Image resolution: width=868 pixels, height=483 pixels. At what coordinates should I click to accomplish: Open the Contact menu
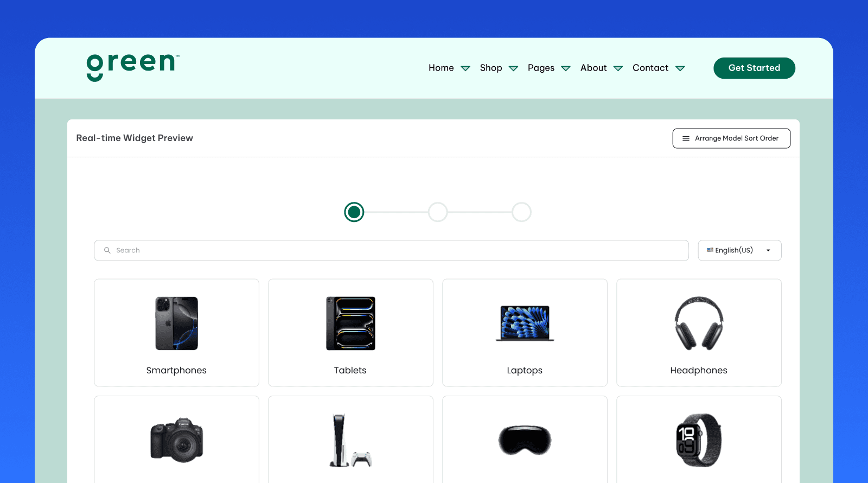click(650, 68)
